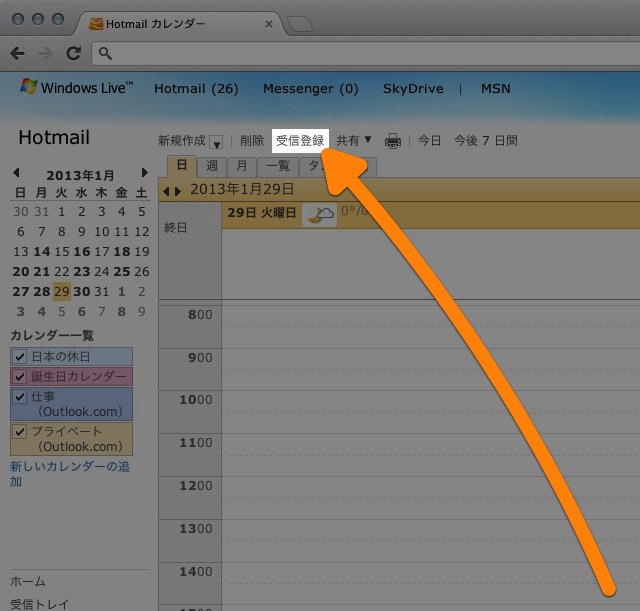Select date 23 in mini calendar

click(x=82, y=271)
